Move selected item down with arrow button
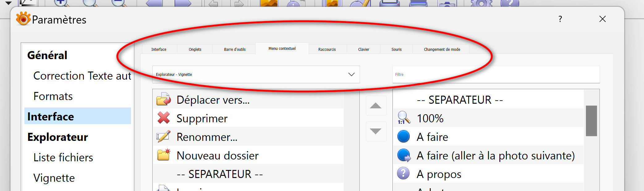Screen dimensions: 644x191 pos(376,131)
